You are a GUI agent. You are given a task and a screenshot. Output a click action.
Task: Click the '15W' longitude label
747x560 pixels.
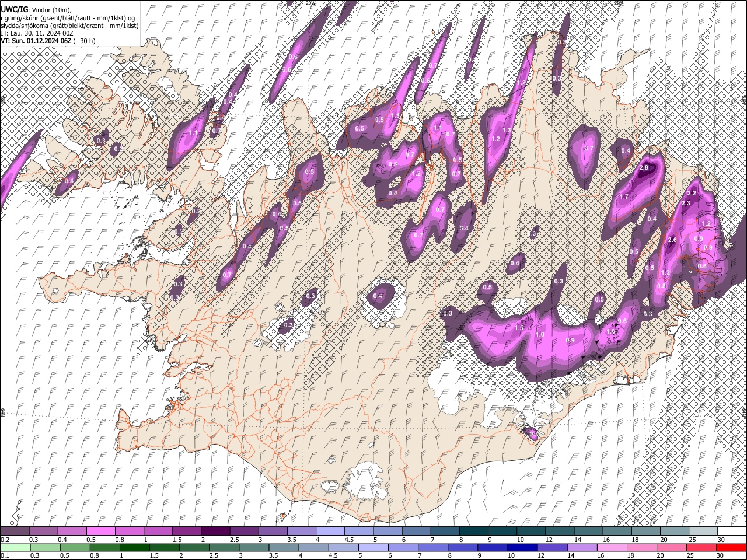617,3
